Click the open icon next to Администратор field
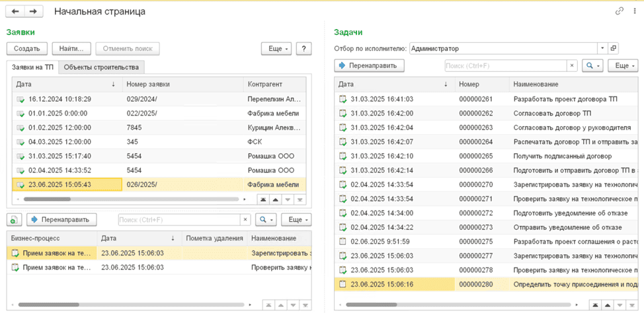 click(x=614, y=48)
